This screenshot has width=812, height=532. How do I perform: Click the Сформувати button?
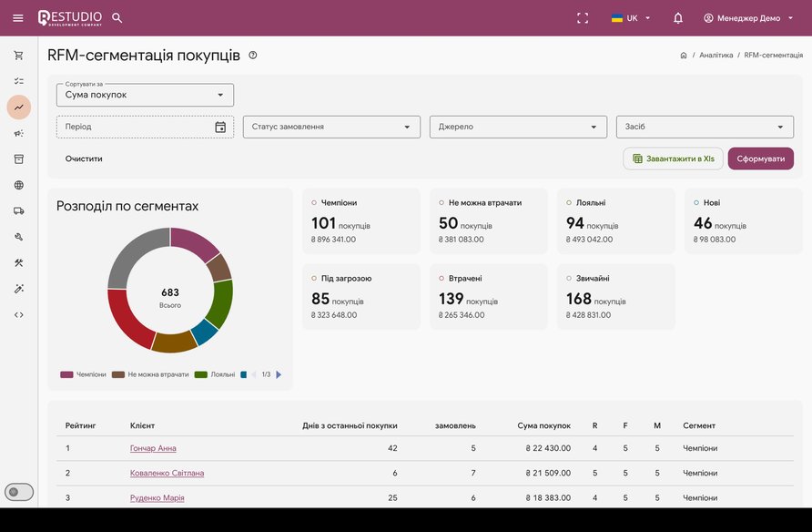point(761,159)
